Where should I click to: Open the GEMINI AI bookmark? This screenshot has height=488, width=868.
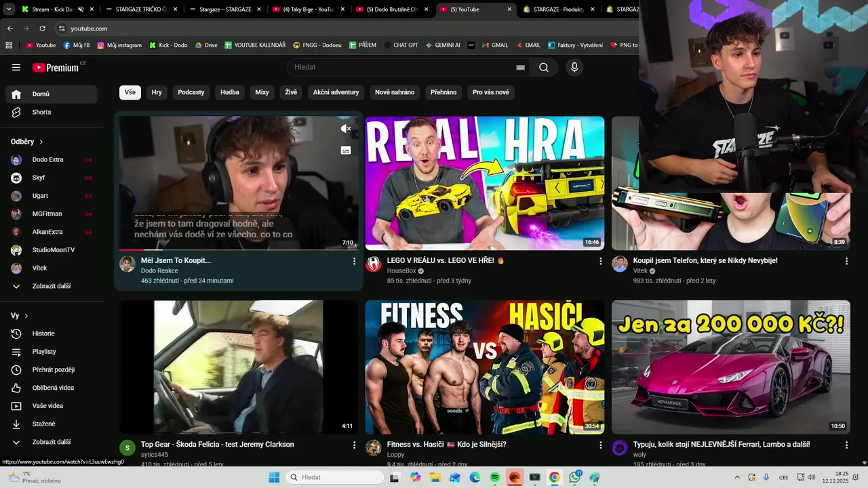[x=443, y=45]
